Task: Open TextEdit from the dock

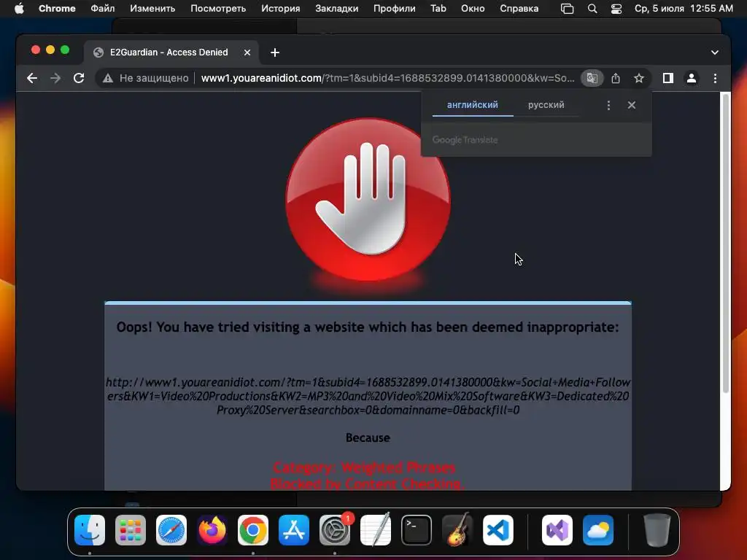Action: (x=376, y=530)
